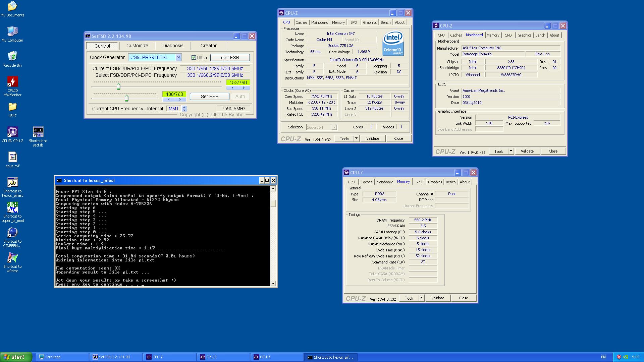Open Bench tab in CPU tab window
644x362 pixels.
(x=385, y=22)
